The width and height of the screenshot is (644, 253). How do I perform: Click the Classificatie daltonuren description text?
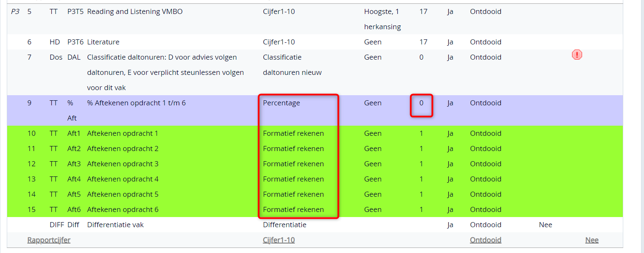[x=165, y=72]
